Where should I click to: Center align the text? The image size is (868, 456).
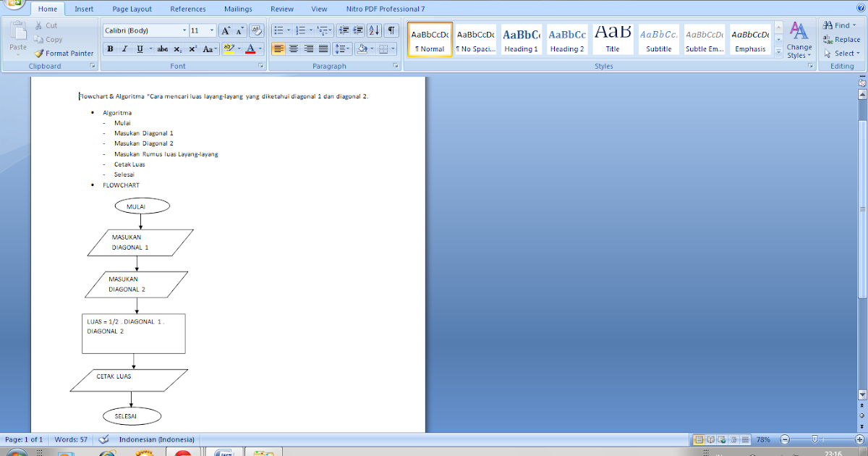tap(294, 49)
